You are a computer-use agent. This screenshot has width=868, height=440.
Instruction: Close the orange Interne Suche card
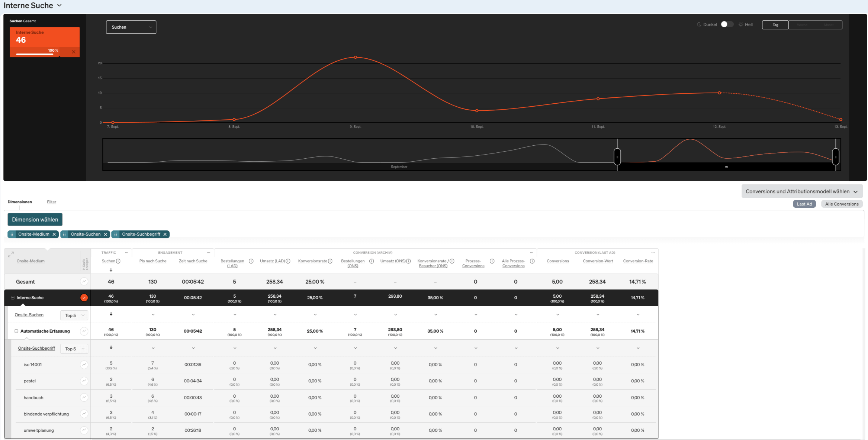[74, 52]
